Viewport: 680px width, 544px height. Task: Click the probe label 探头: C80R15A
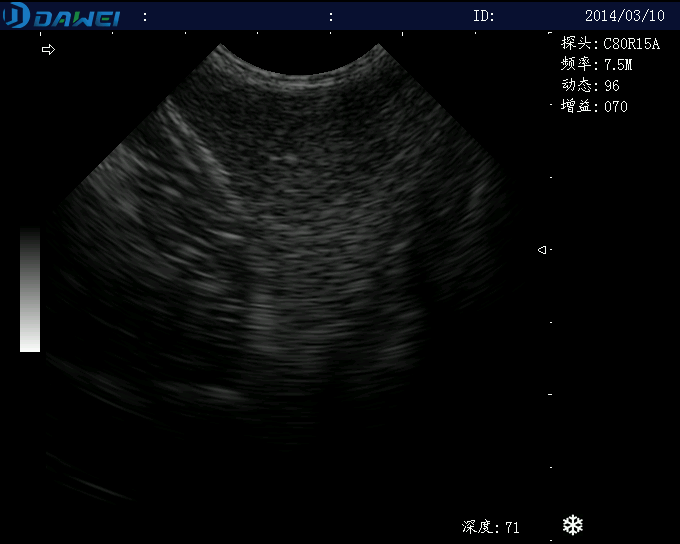[x=610, y=43]
